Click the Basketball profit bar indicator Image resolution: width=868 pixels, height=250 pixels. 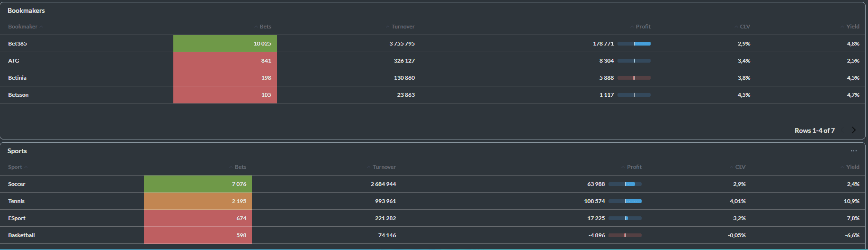tap(625, 235)
